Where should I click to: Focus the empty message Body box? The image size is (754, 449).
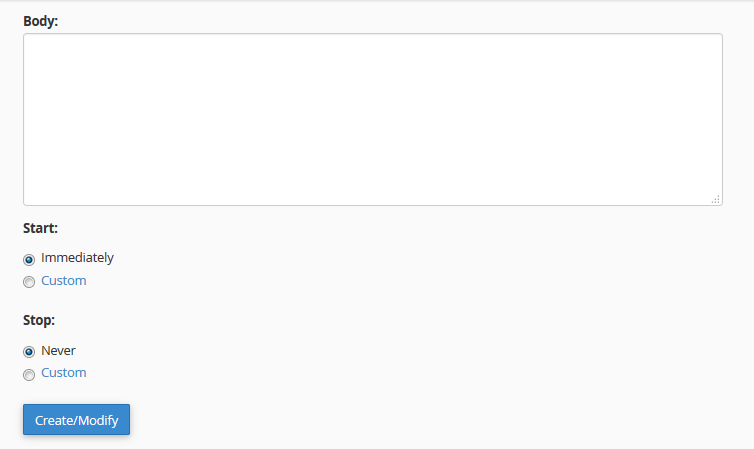pos(373,119)
